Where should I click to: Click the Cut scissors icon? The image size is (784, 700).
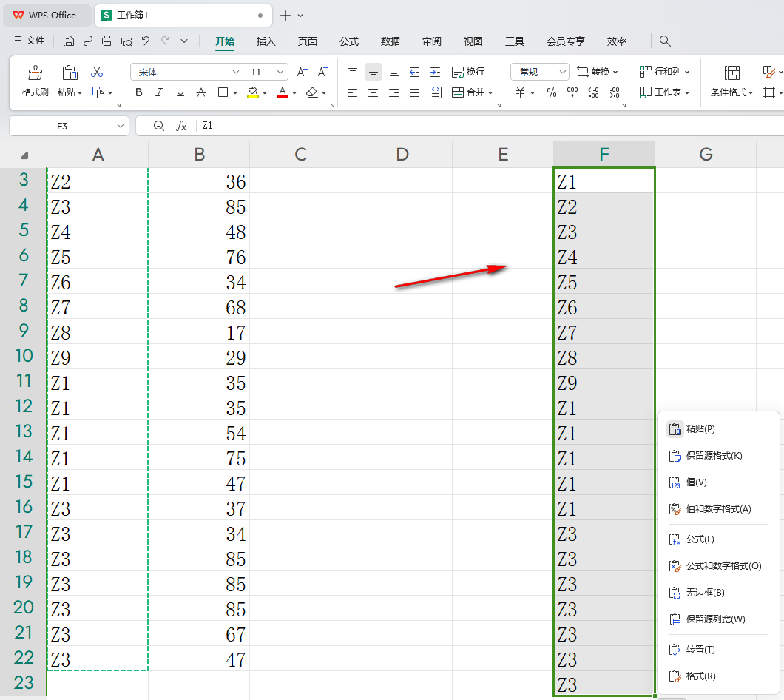(96, 72)
